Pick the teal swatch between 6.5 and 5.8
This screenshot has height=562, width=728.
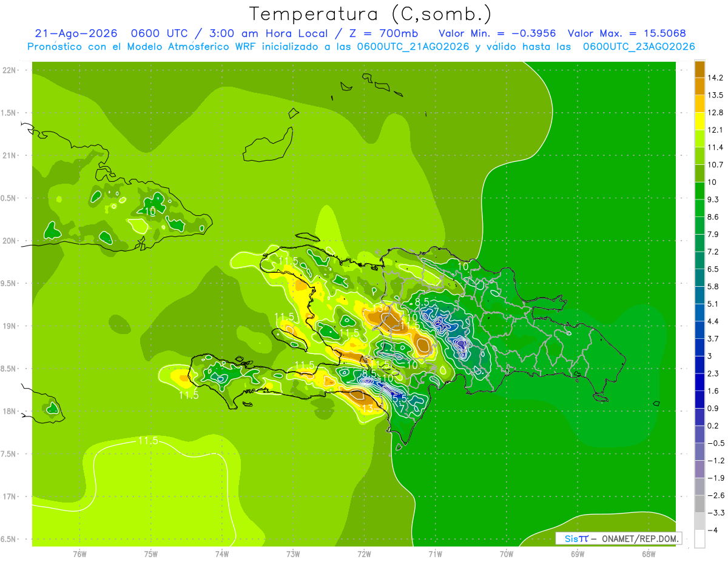tap(699, 278)
